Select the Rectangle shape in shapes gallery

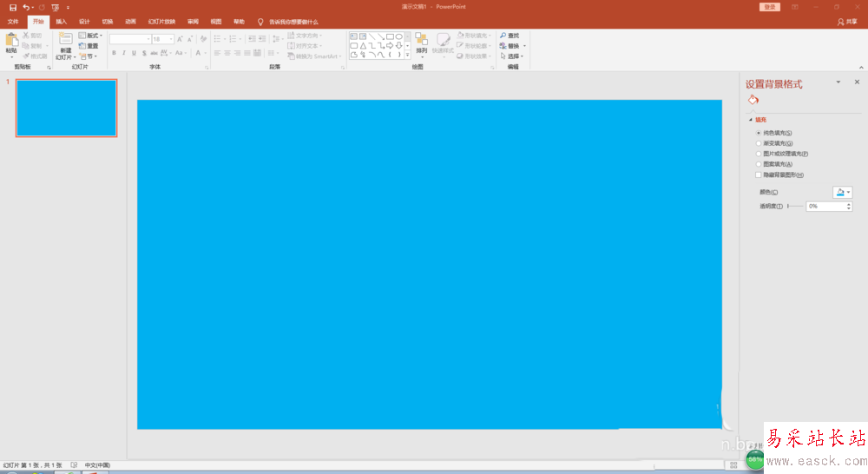[x=391, y=36]
